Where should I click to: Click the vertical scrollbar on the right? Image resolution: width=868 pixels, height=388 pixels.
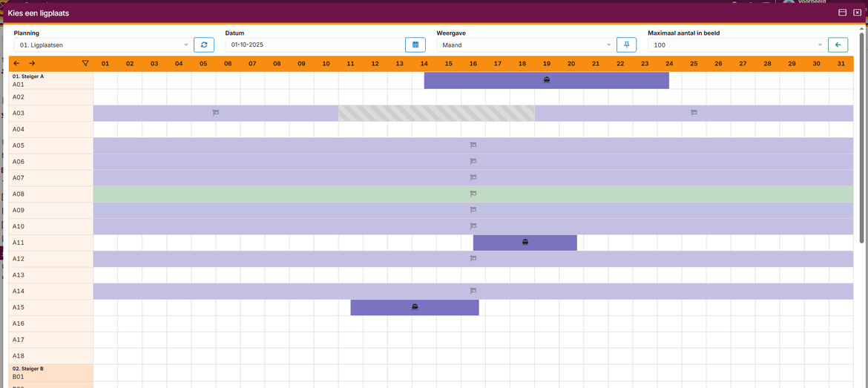(x=861, y=148)
